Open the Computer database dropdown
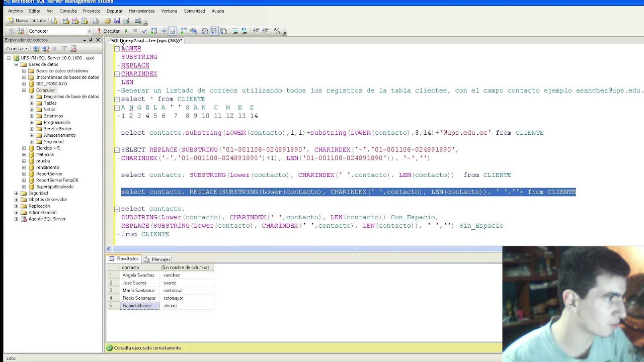The height and width of the screenshot is (362, 644). [x=90, y=31]
